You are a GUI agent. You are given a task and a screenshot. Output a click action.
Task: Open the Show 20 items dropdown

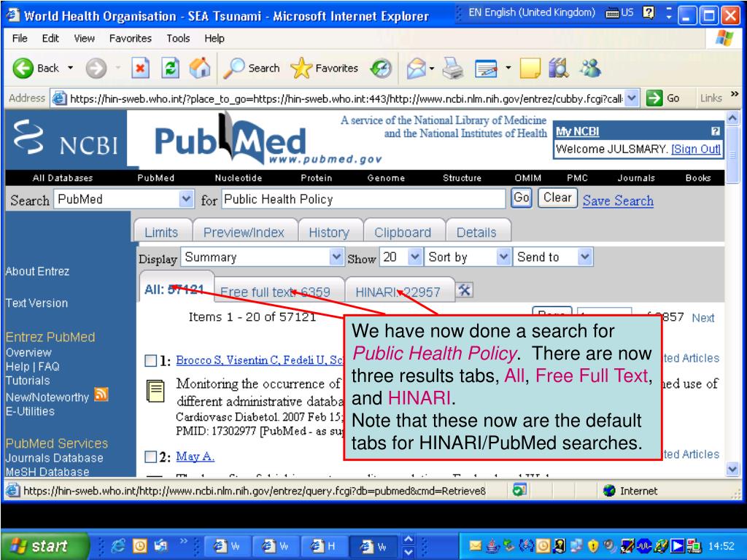coord(415,257)
